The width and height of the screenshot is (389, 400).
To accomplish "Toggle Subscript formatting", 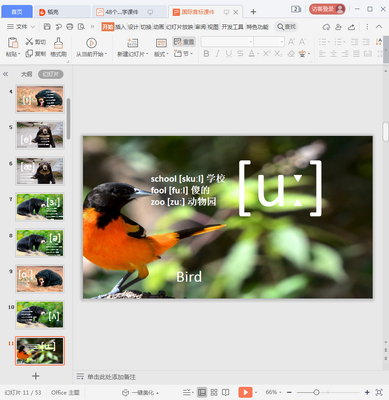I will pyautogui.click(x=278, y=53).
